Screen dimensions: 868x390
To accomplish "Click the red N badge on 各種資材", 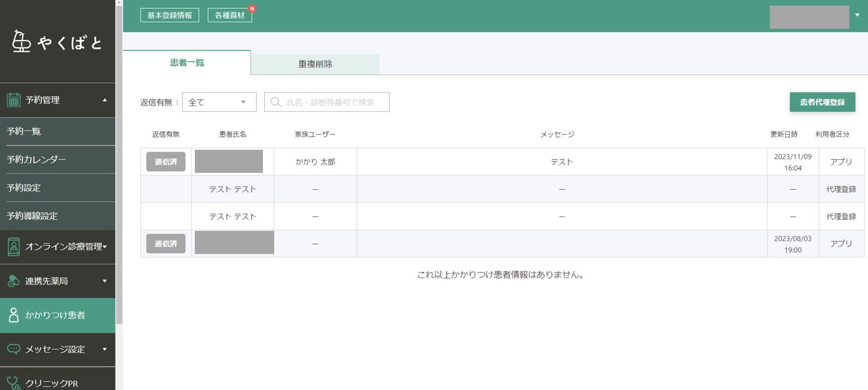I will pyautogui.click(x=252, y=9).
